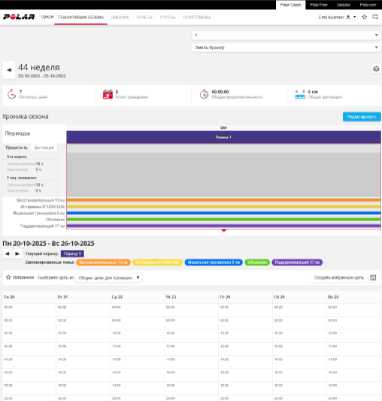Screen dimensions: 382x401
Task: Expand the second dropdown below team selector
Action: 286,48
